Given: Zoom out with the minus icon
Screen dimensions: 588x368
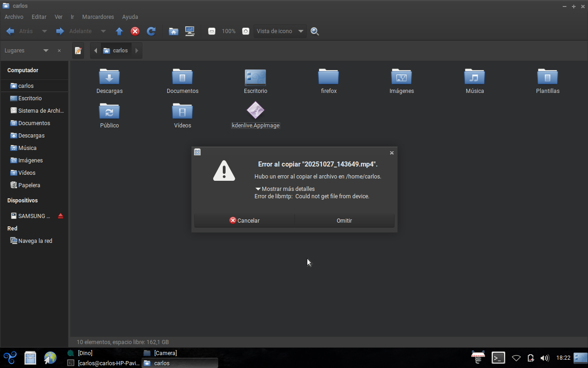Looking at the screenshot, I should [x=212, y=31].
